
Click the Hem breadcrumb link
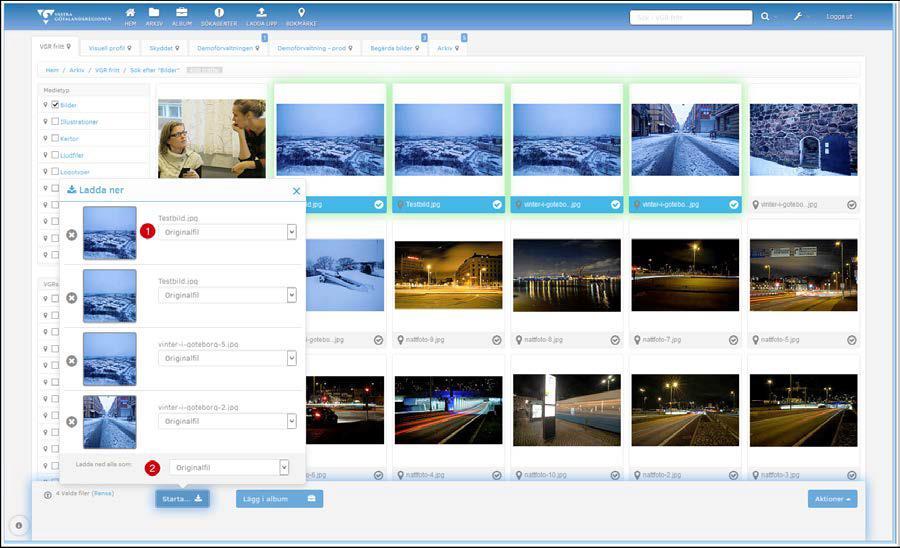pyautogui.click(x=52, y=70)
